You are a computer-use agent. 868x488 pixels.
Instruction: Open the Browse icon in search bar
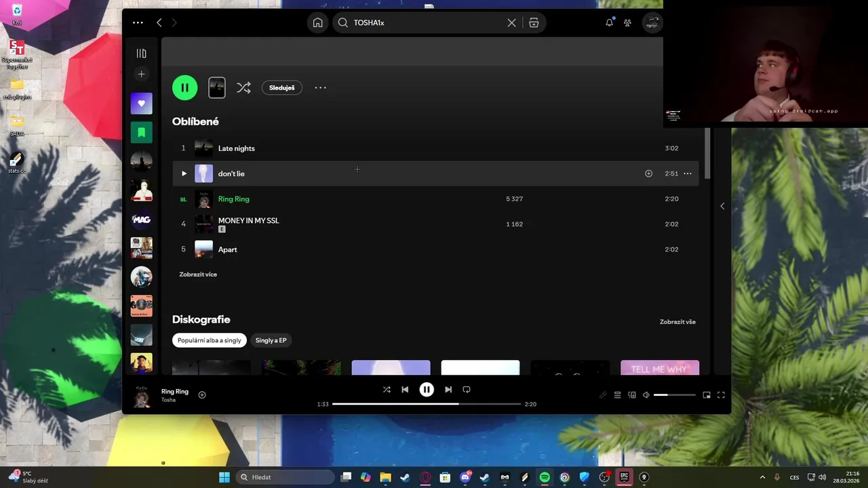(534, 22)
